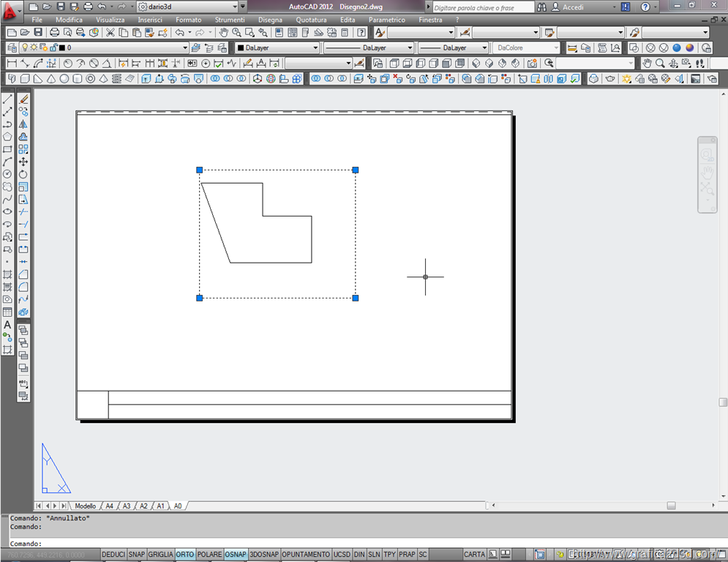Viewport: 728px width, 562px height.
Task: Select the Move tool in the modify toolbar
Action: coord(23,162)
